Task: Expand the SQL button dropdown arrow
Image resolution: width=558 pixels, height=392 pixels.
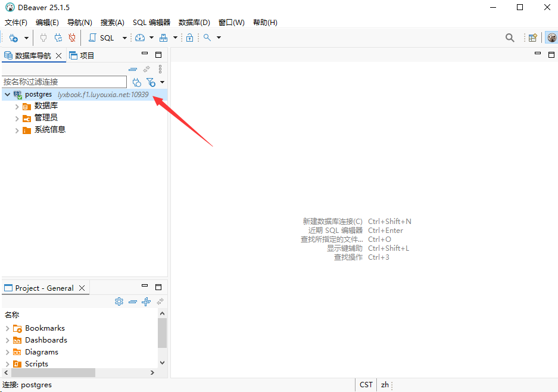Action: pyautogui.click(x=124, y=38)
